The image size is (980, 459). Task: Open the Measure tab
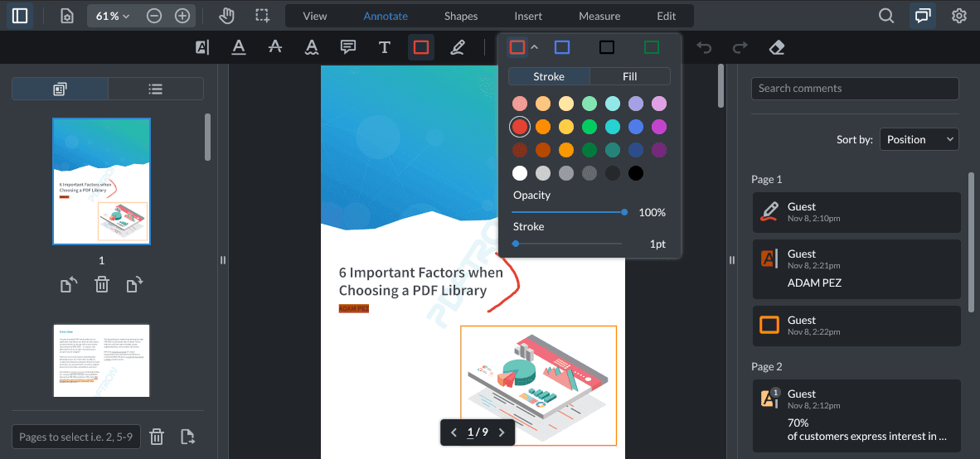click(x=599, y=16)
